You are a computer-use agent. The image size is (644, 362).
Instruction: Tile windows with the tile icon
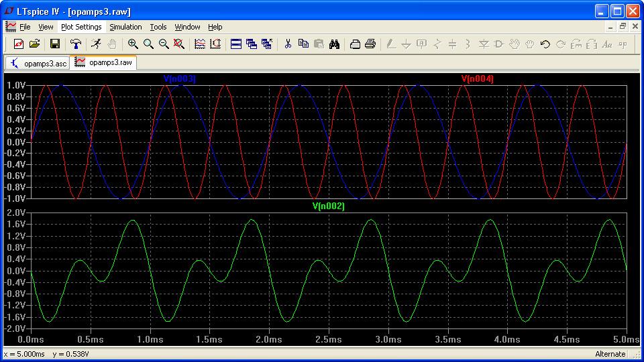[x=235, y=44]
